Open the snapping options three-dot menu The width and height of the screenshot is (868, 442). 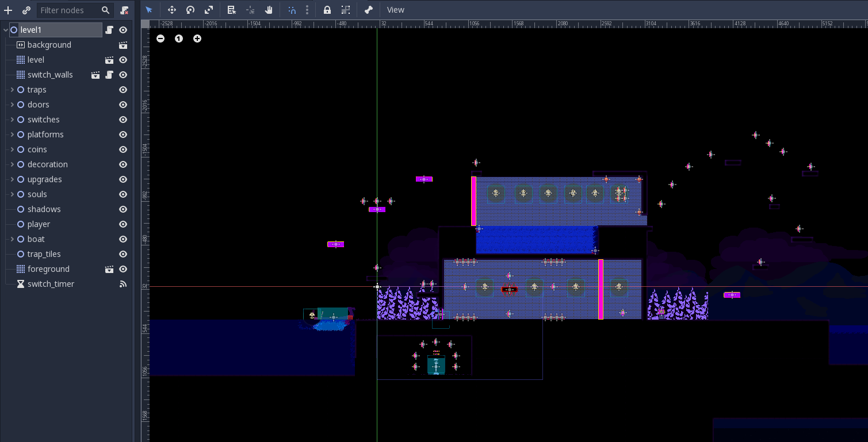coord(307,10)
